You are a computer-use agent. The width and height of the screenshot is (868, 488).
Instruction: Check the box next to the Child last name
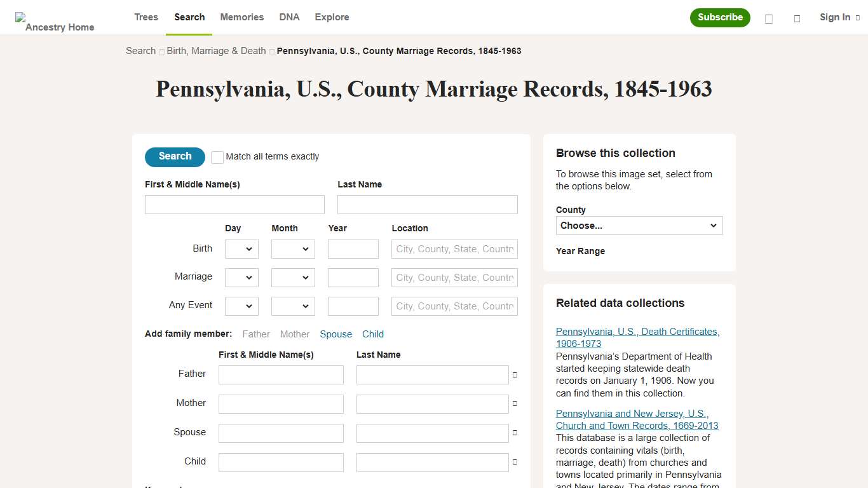515,462
